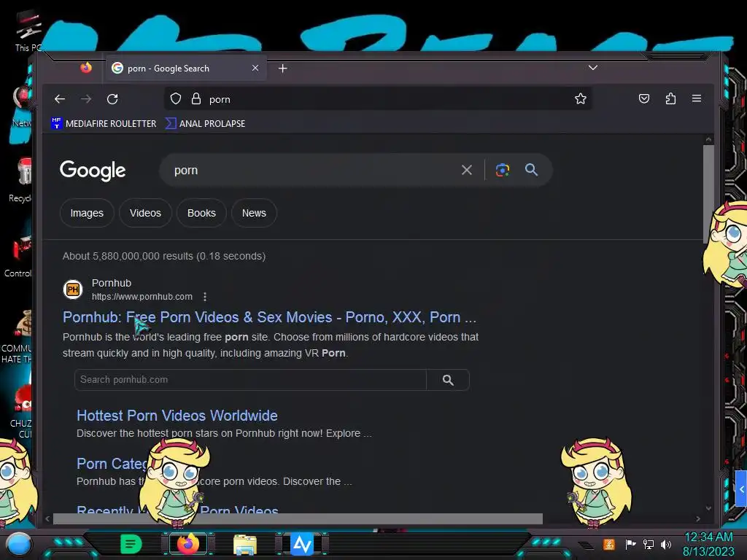Open File Explorer from taskbar
This screenshot has height=560, width=747.
(245, 544)
